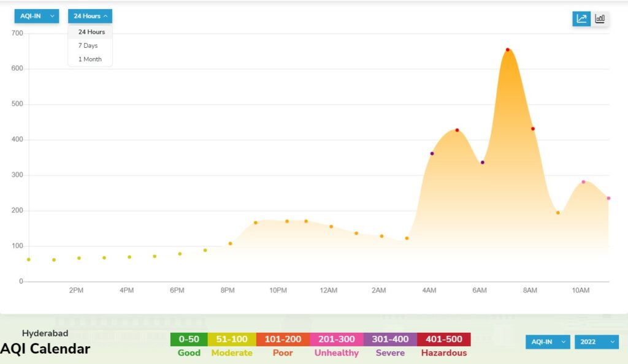Click the orange data point at 8PM

click(231, 244)
